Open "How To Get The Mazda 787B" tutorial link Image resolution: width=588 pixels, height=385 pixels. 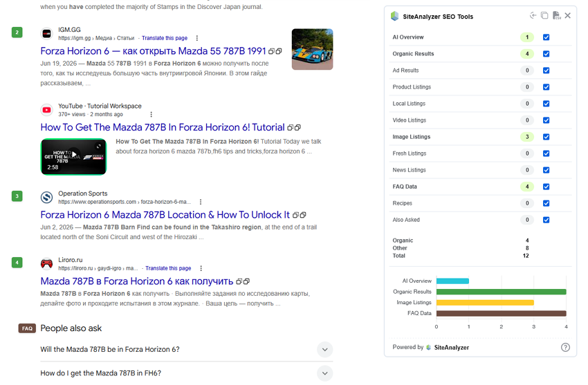[x=163, y=127]
